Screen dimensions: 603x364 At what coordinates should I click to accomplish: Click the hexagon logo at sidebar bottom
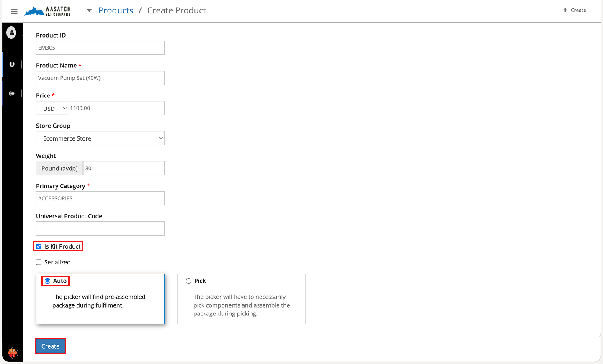(x=13, y=353)
